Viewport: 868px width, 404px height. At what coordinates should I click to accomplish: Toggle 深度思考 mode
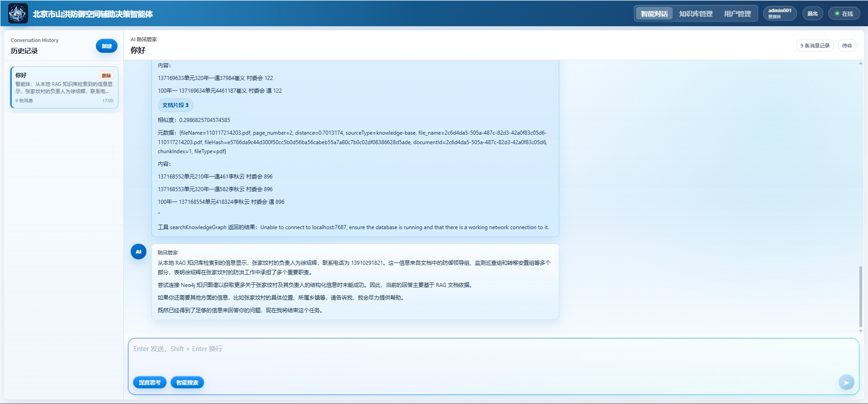tap(150, 382)
